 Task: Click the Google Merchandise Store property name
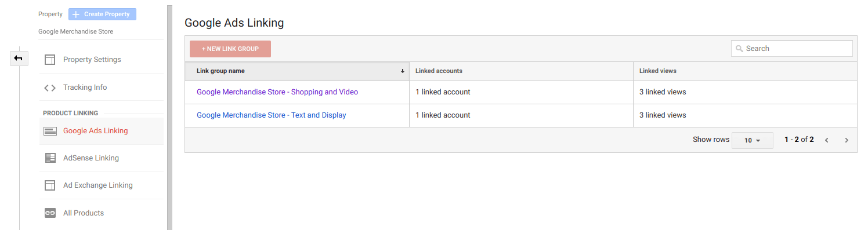tap(76, 32)
